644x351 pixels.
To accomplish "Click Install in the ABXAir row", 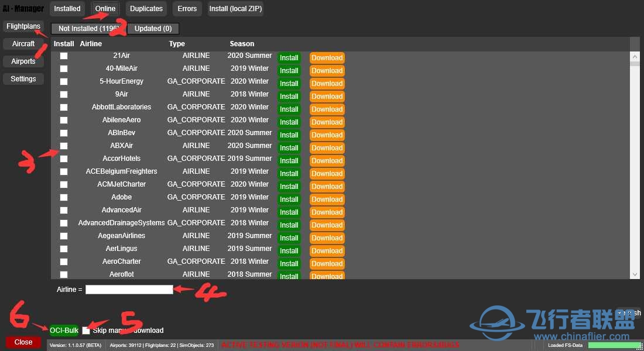I will point(289,148).
